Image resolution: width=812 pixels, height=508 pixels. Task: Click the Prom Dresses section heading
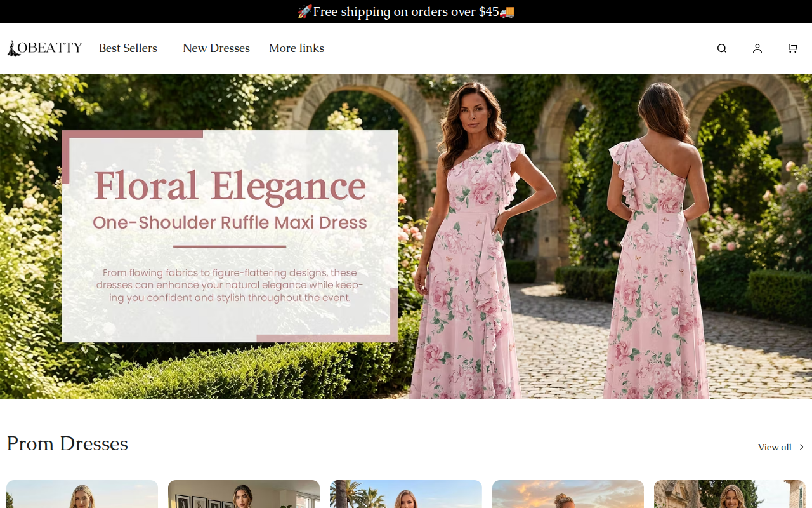click(67, 443)
